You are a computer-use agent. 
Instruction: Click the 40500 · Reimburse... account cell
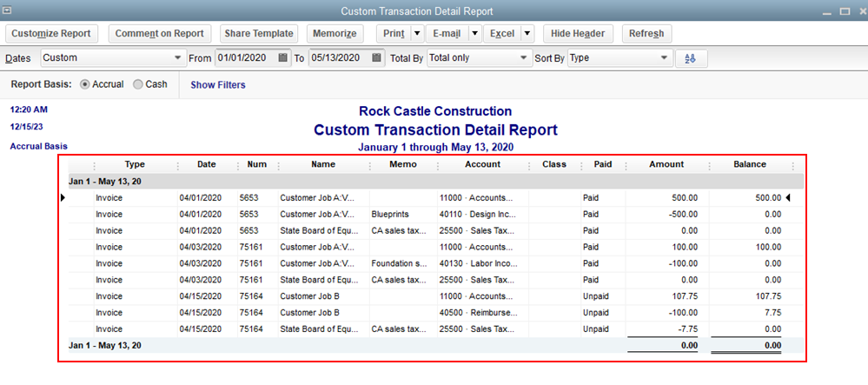point(476,312)
